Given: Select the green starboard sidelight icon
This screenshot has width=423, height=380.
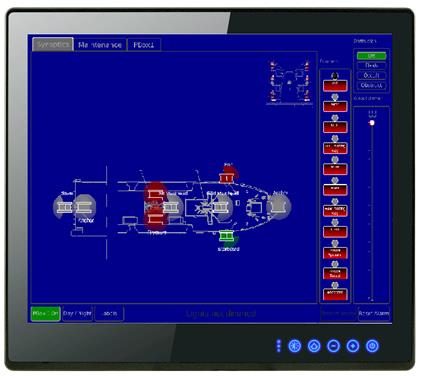Looking at the screenshot, I should click(x=226, y=236).
